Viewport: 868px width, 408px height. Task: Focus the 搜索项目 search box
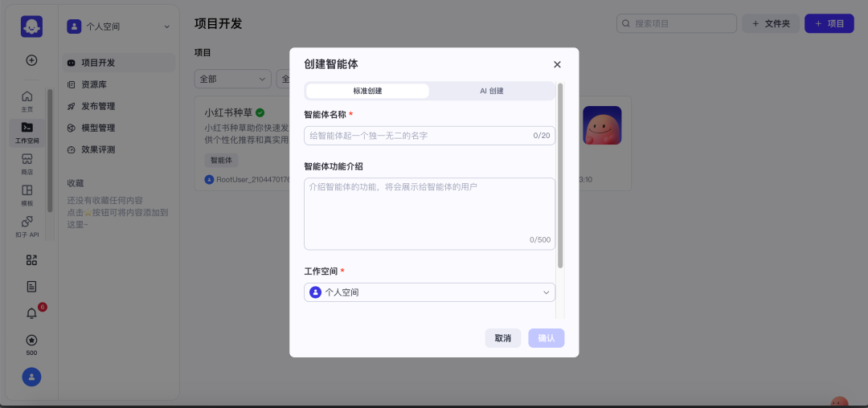tap(677, 24)
